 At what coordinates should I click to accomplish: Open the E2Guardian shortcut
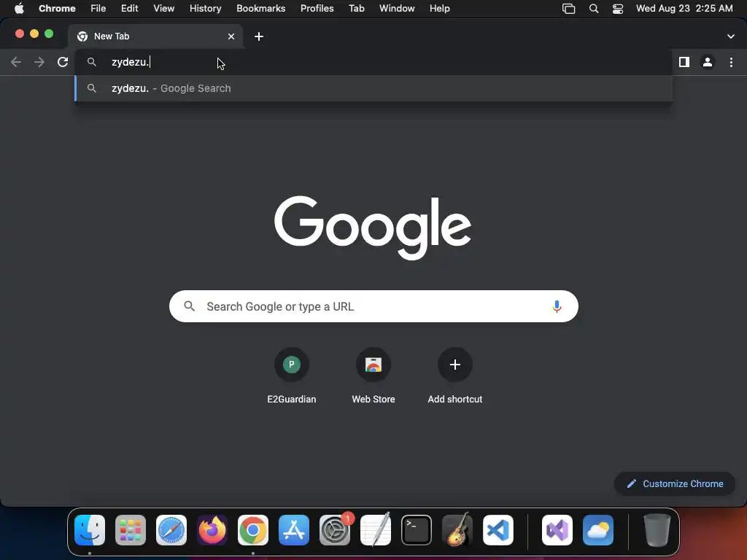[292, 376]
